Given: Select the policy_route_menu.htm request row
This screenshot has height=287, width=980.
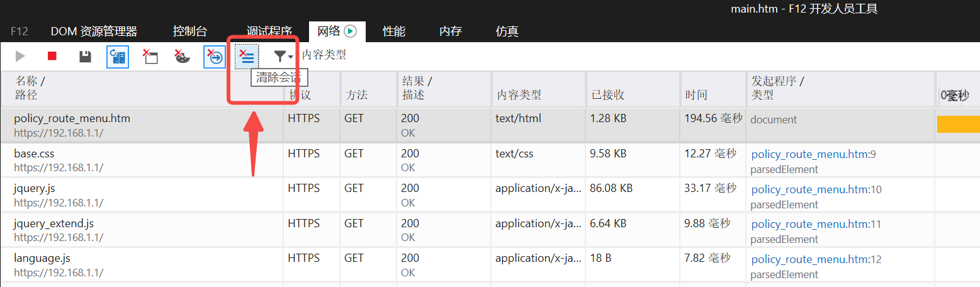Looking at the screenshot, I should tap(490, 125).
